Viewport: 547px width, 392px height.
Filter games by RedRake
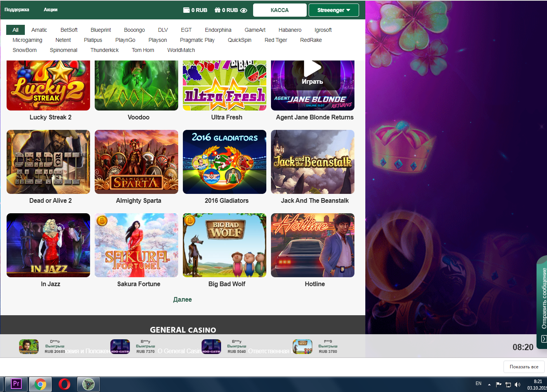311,40
